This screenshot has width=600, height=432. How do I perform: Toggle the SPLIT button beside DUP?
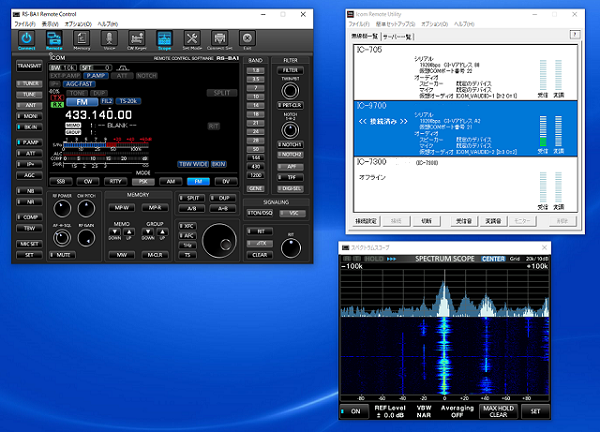click(x=192, y=198)
